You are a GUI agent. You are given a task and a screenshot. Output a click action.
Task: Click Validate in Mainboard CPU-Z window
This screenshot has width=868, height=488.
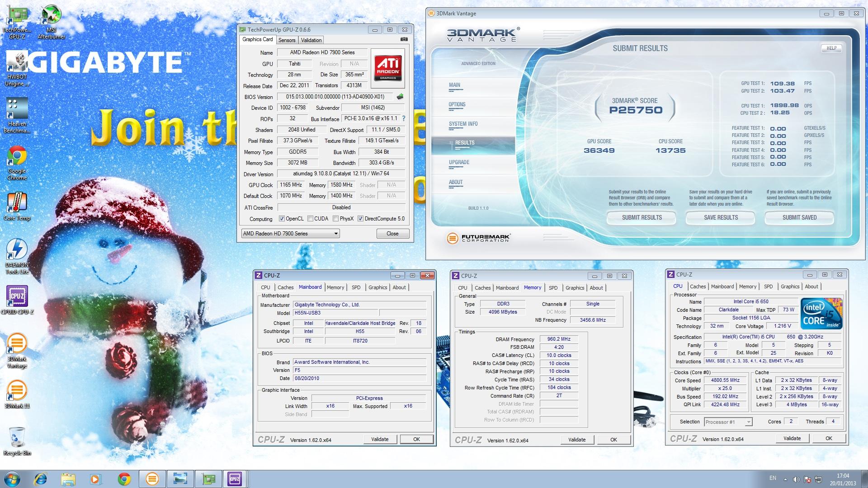[x=380, y=439]
